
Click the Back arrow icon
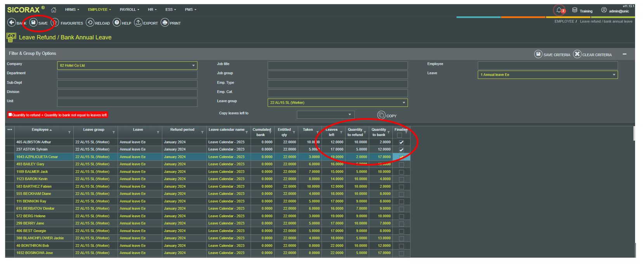click(x=12, y=23)
